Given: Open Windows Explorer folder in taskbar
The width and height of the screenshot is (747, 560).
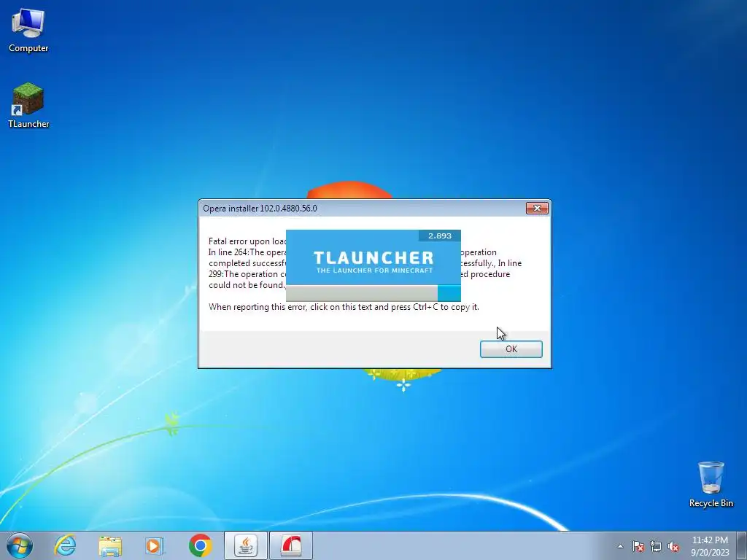Looking at the screenshot, I should point(110,545).
